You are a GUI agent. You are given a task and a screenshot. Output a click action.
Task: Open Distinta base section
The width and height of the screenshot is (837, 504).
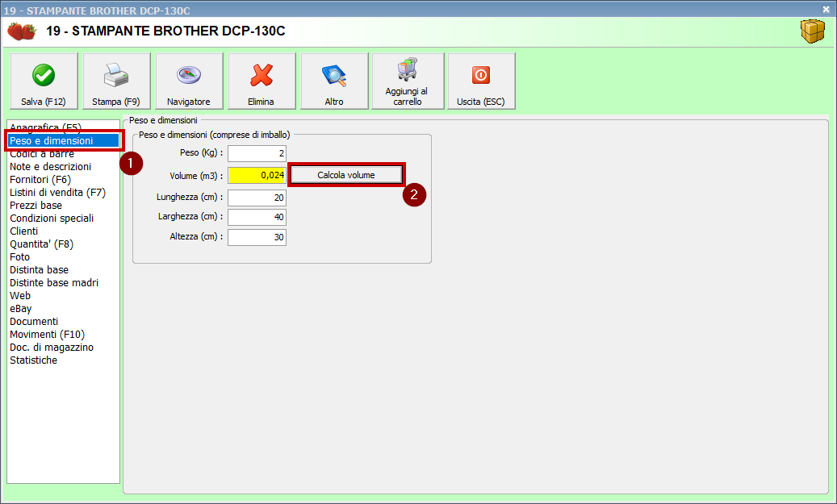pyautogui.click(x=39, y=270)
